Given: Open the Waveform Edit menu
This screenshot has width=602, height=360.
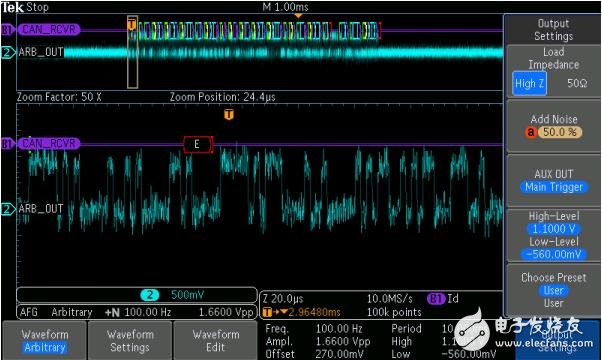Looking at the screenshot, I should tap(215, 340).
